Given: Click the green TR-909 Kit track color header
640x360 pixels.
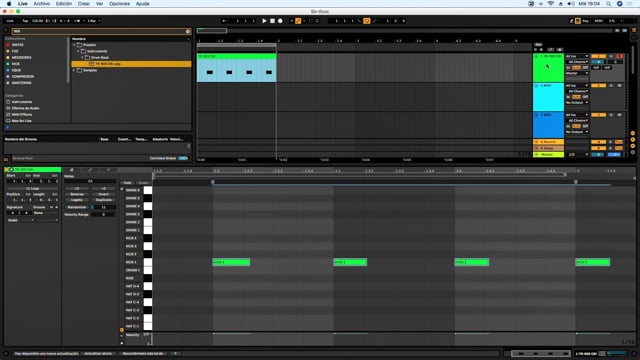Looking at the screenshot, I should click(549, 68).
